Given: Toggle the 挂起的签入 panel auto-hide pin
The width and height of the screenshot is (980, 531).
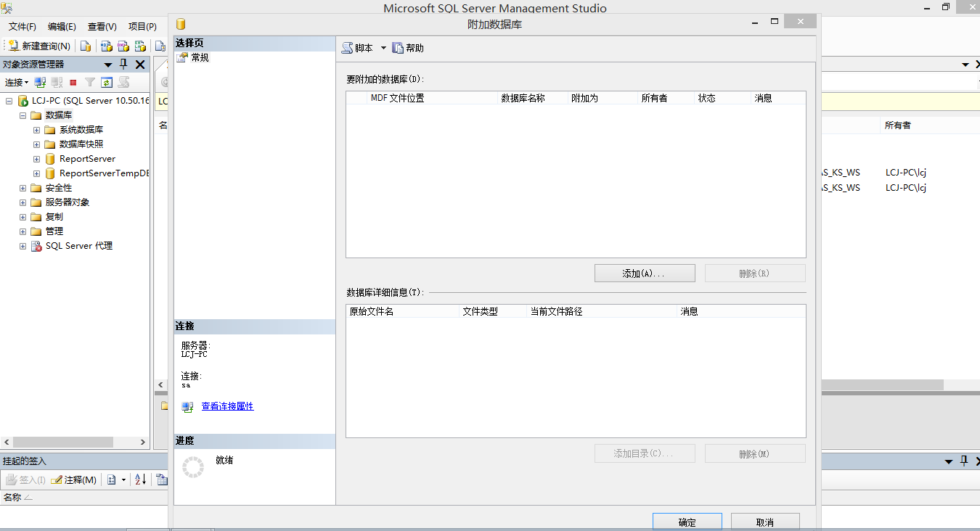Looking at the screenshot, I should tap(964, 461).
